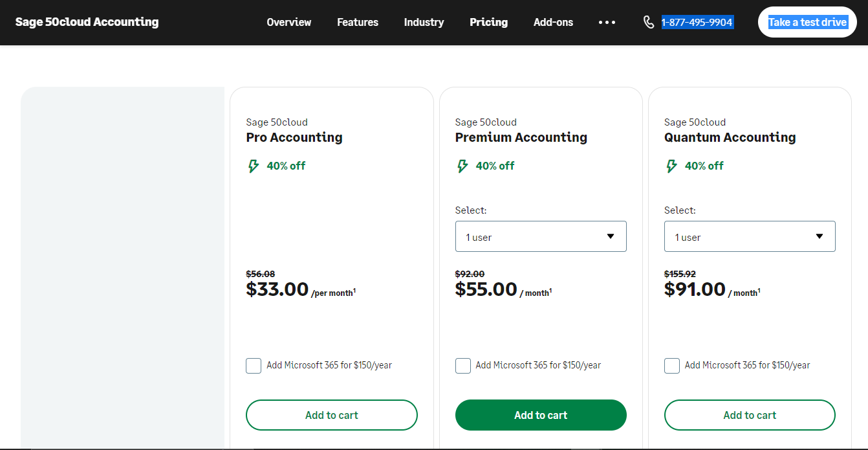Open the Pricing navigation item
Screen dimensions: 868x450
tap(488, 22)
